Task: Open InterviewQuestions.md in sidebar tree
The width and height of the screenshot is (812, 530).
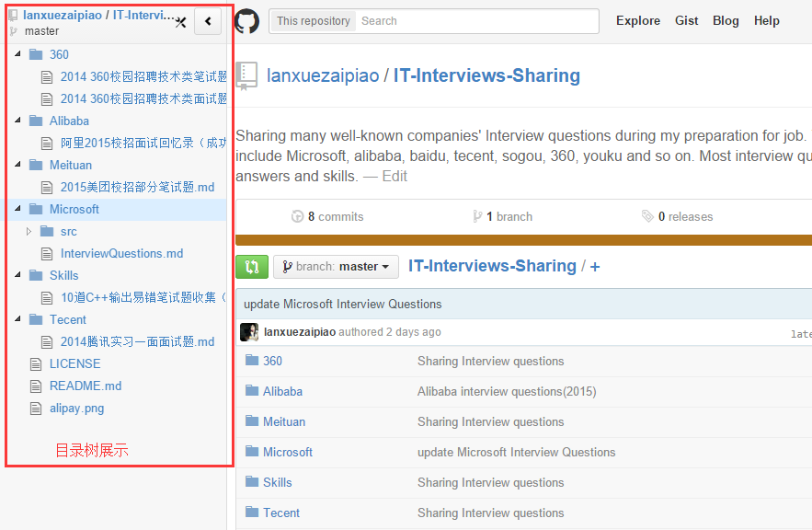Action: tap(121, 253)
